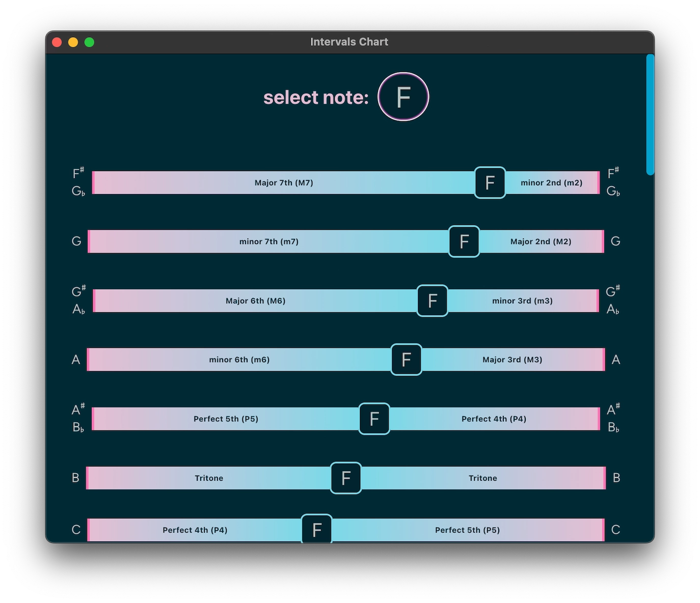Click the left C note label
The height and width of the screenshot is (603, 700).
[x=76, y=530]
